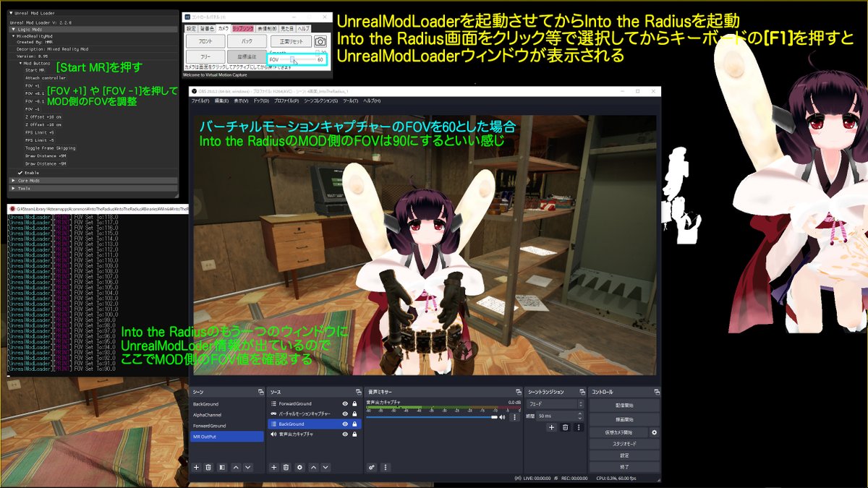Viewport: 868px width, 488px height.
Task: Open OBS ファイル(F) menu
Action: pos(199,100)
